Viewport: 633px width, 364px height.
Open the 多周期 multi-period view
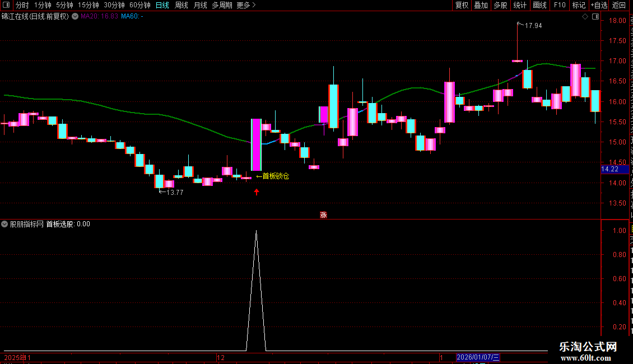(x=222, y=5)
